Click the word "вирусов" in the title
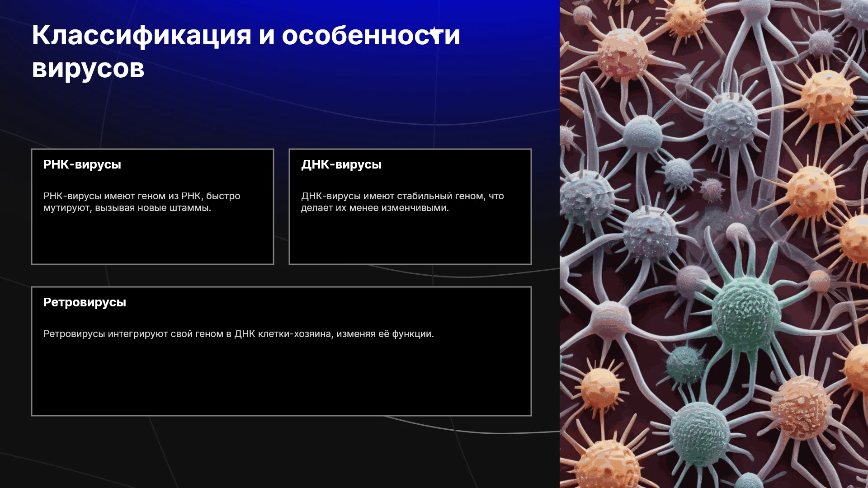868x488 pixels. (x=88, y=69)
